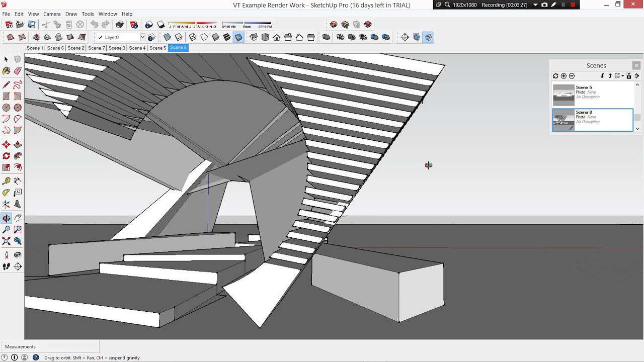Screen dimensions: 644x362
Task: Click the Print icon in toolbar
Action: 120,25
